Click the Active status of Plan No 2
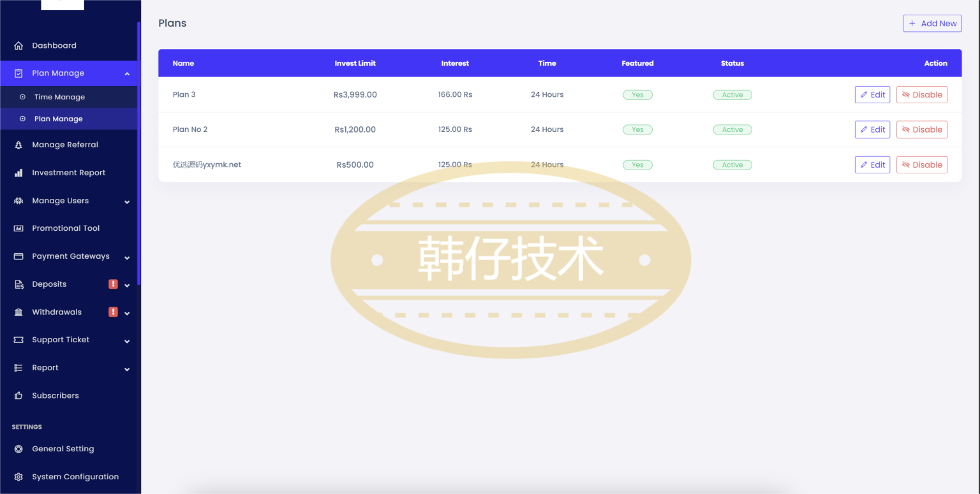This screenshot has height=494, width=980. coord(732,129)
